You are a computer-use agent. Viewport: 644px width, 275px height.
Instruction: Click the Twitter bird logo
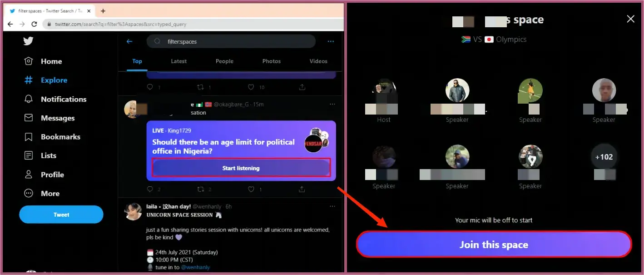[x=28, y=41]
